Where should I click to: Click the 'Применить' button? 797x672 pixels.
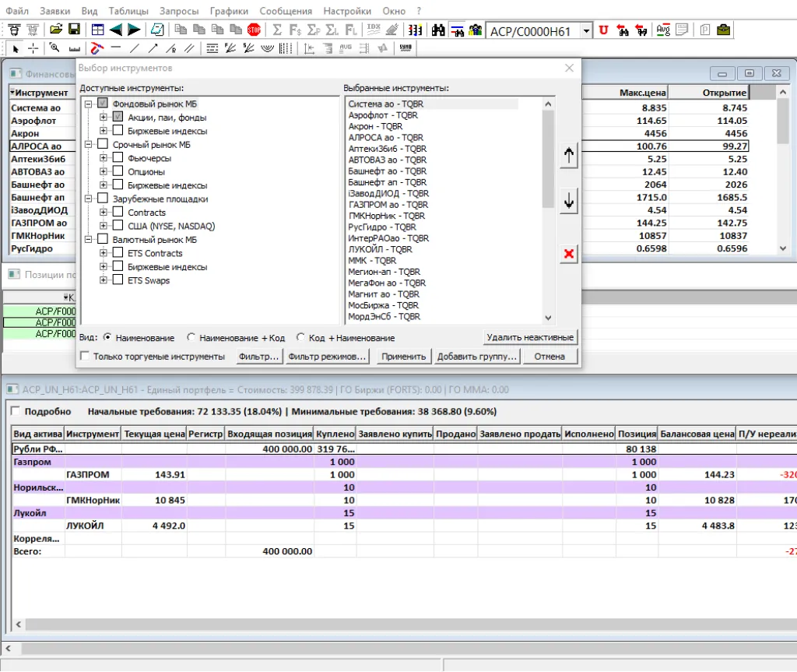click(x=403, y=357)
